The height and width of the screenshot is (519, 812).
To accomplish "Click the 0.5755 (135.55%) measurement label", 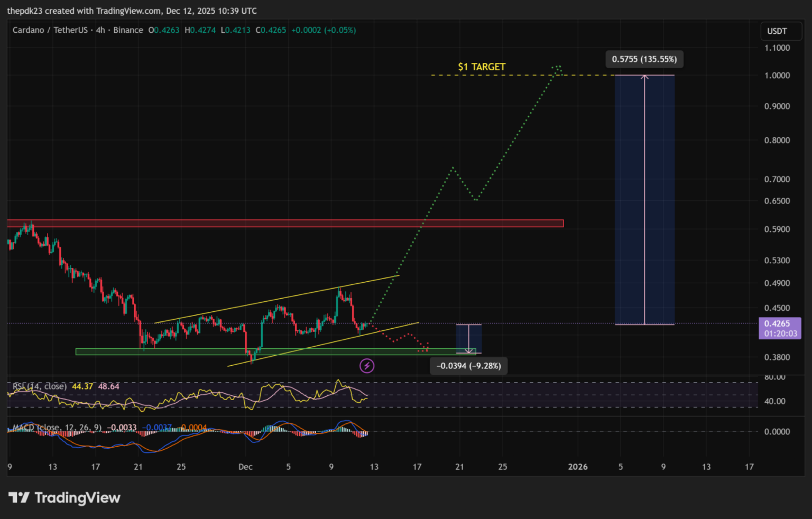I will [x=644, y=59].
